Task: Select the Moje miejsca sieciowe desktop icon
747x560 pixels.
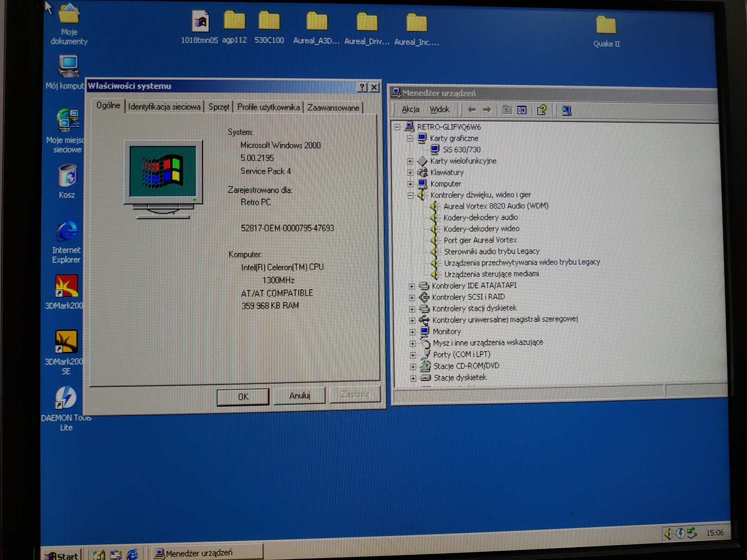Action: click(68, 131)
